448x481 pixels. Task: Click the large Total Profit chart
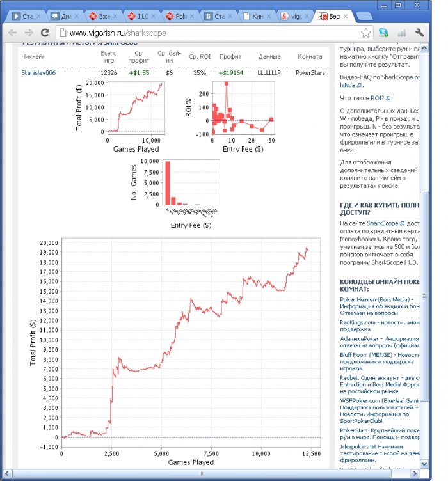[x=191, y=342]
